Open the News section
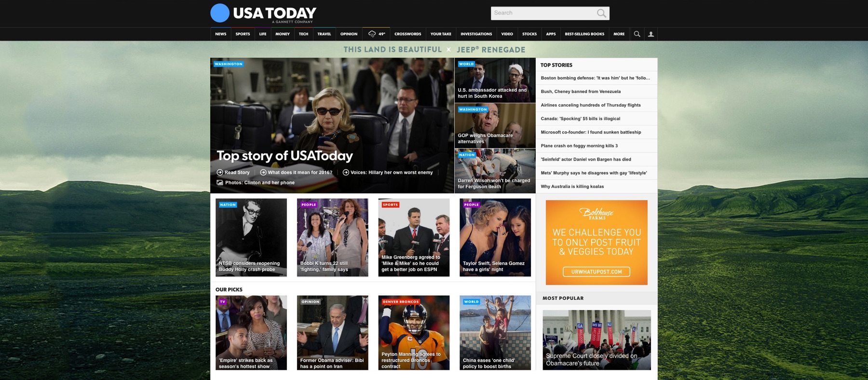 (221, 34)
